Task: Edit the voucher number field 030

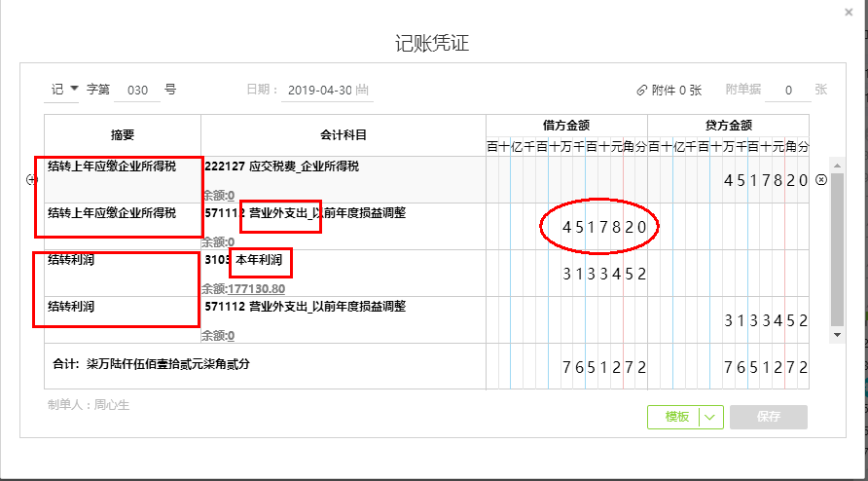Action: tap(137, 91)
